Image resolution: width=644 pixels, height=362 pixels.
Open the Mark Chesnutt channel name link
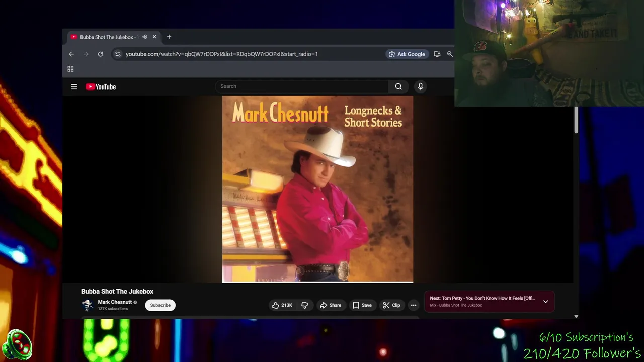pyautogui.click(x=115, y=302)
